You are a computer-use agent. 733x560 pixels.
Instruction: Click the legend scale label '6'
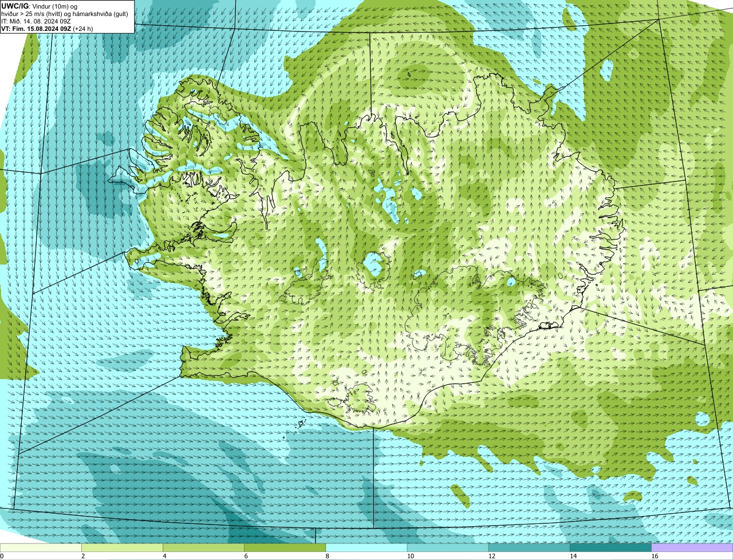click(246, 556)
